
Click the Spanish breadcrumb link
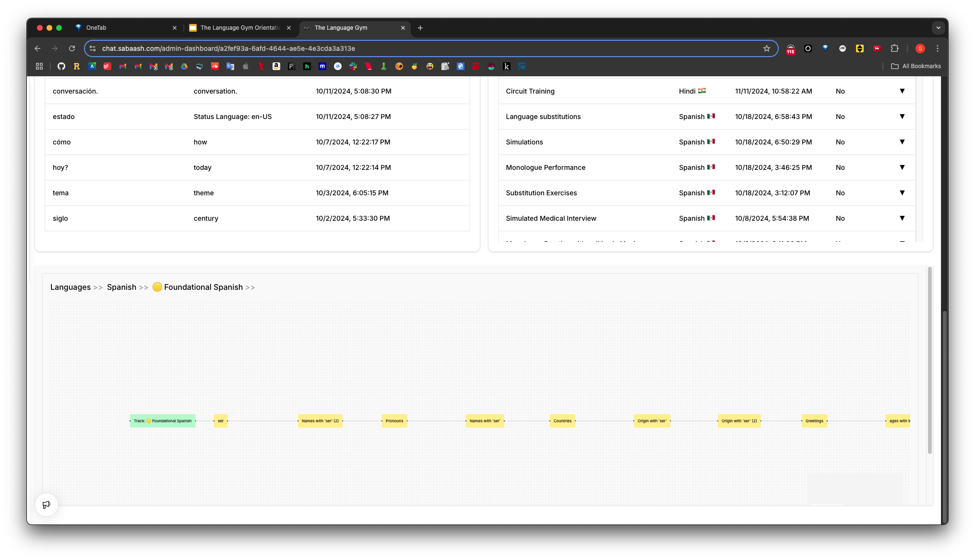pos(121,287)
